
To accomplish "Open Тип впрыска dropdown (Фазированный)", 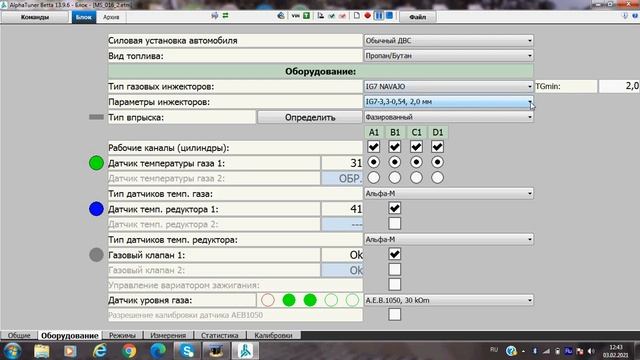I will pos(448,117).
